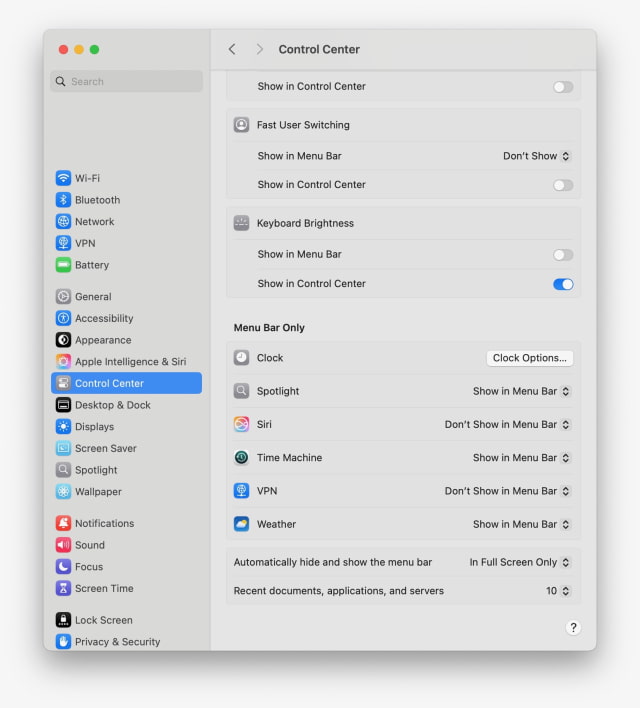Click the Network globe icon
The height and width of the screenshot is (708, 640).
click(63, 221)
